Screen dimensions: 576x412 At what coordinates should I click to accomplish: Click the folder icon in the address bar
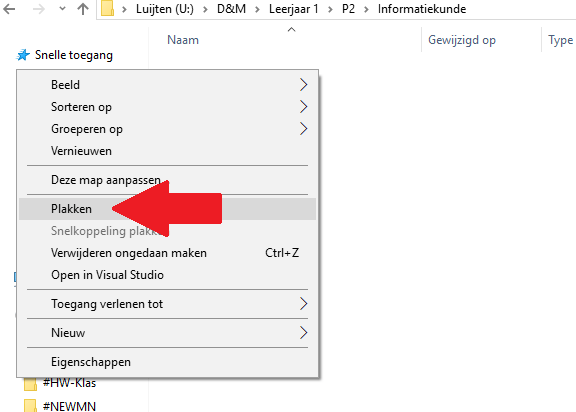click(107, 8)
